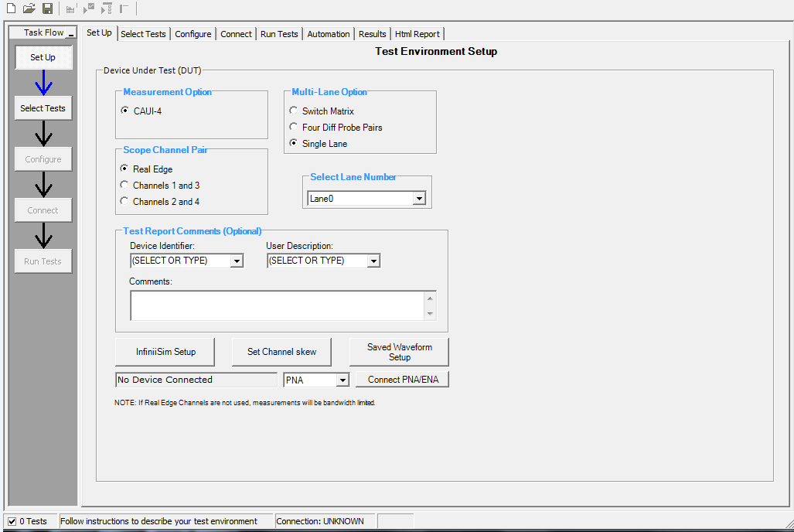This screenshot has width=794, height=532.
Task: Open the Html Report tab
Action: point(417,34)
